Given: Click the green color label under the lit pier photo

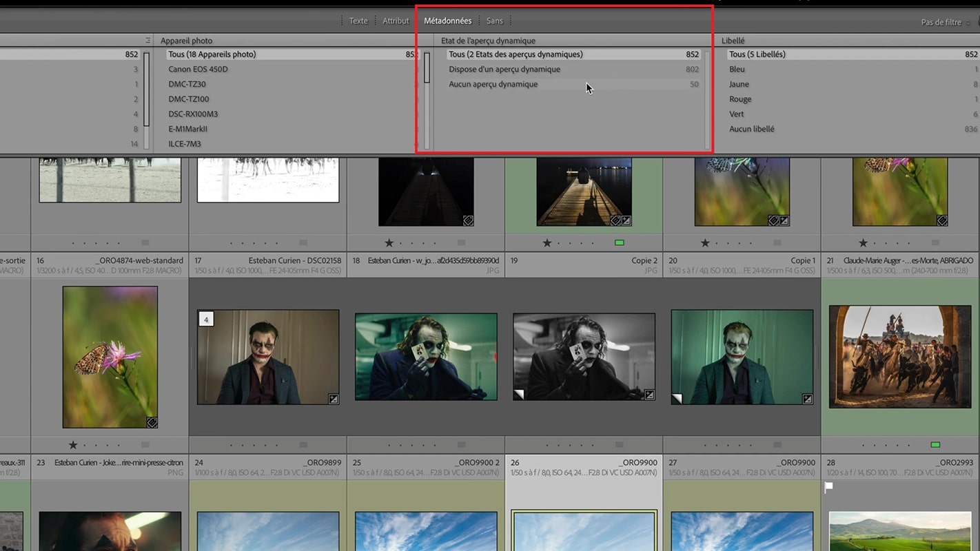Looking at the screenshot, I should point(619,243).
